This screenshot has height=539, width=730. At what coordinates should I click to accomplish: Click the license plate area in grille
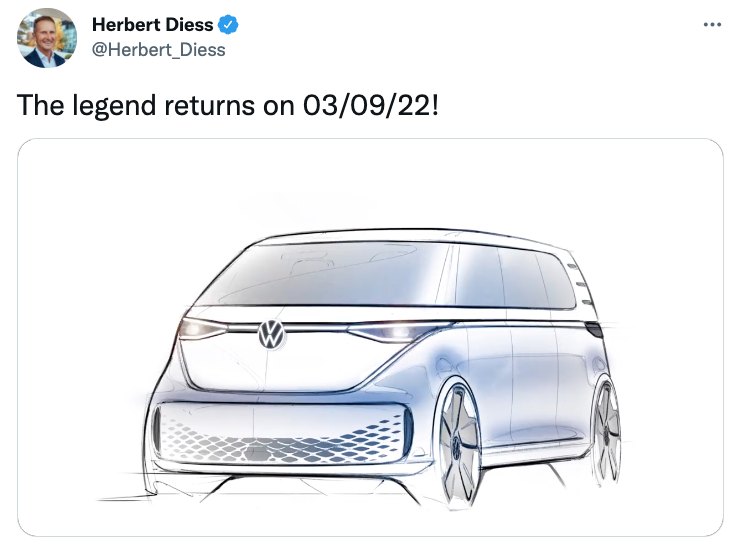click(261, 453)
